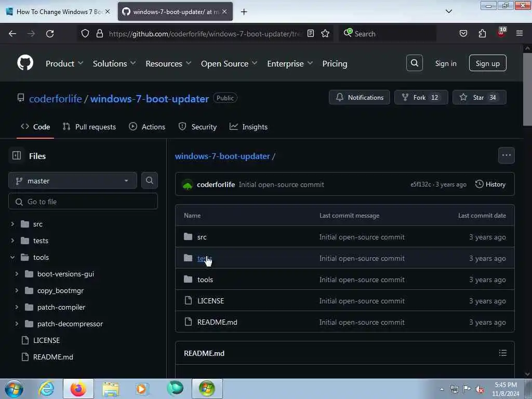Screen dimensions: 532x399
Task: Expand the Product navigation dropdown
Action: click(x=64, y=63)
